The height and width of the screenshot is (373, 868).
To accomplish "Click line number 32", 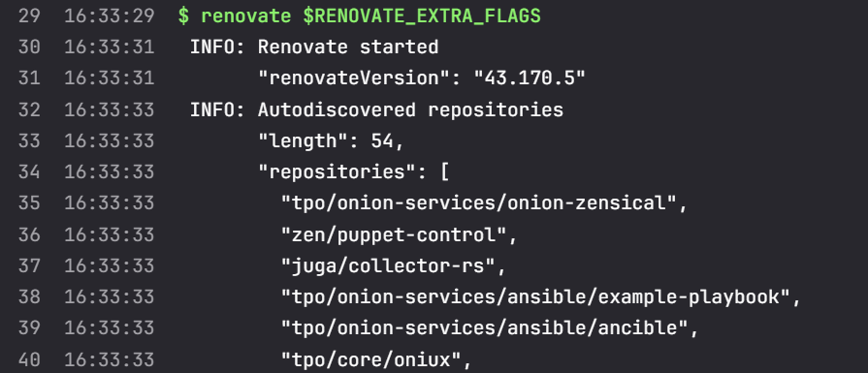I will click(x=29, y=110).
